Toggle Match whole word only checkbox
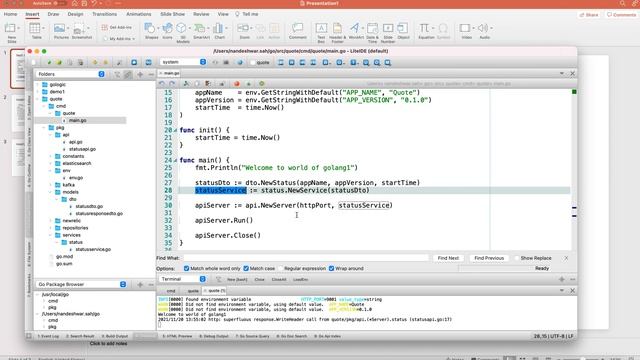Image resolution: width=640 pixels, height=360 pixels. (x=187, y=268)
